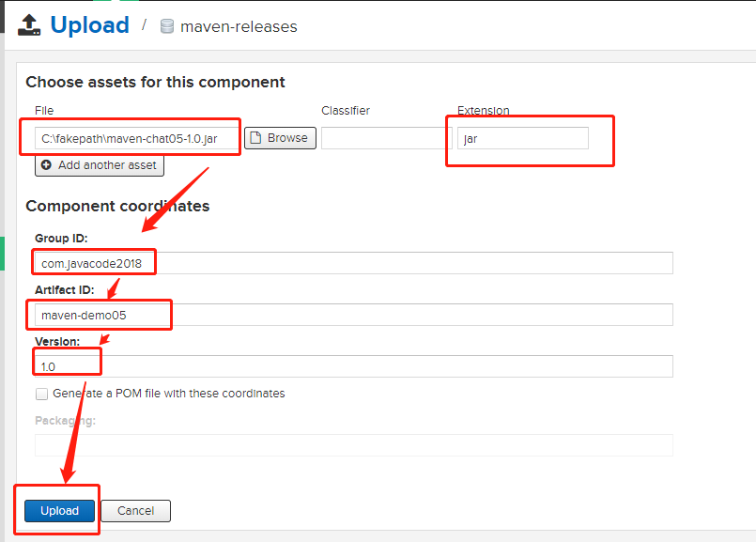Click the plus icon for adding asset
Screen dimensions: 756x542
(x=46, y=165)
